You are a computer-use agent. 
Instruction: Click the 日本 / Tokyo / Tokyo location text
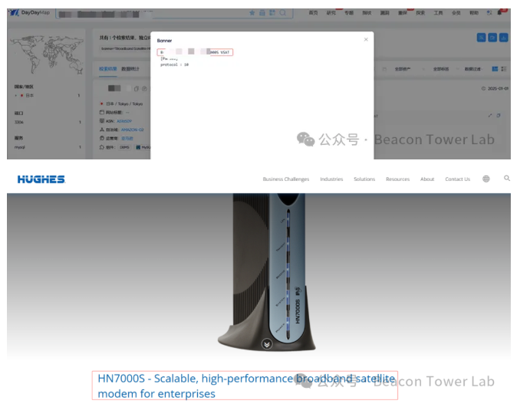[x=124, y=103]
